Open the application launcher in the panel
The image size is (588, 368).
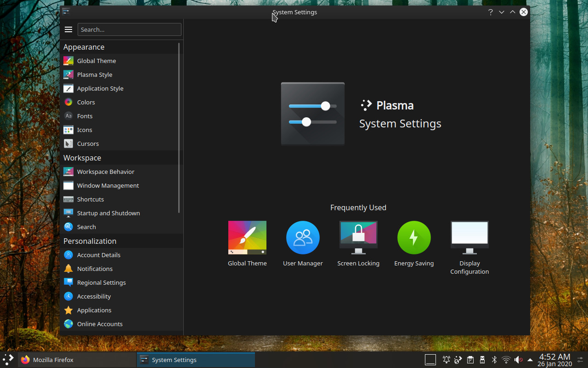click(x=8, y=360)
